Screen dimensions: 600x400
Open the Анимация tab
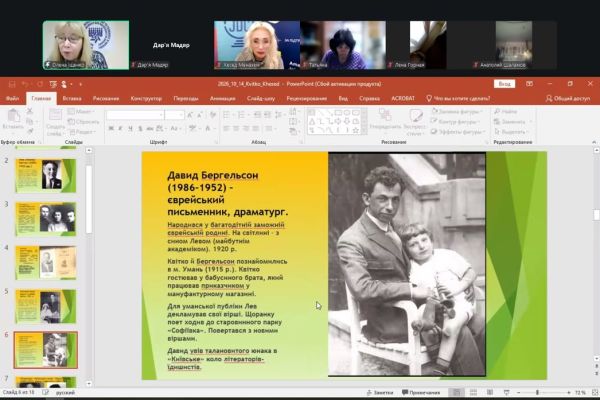click(222, 98)
